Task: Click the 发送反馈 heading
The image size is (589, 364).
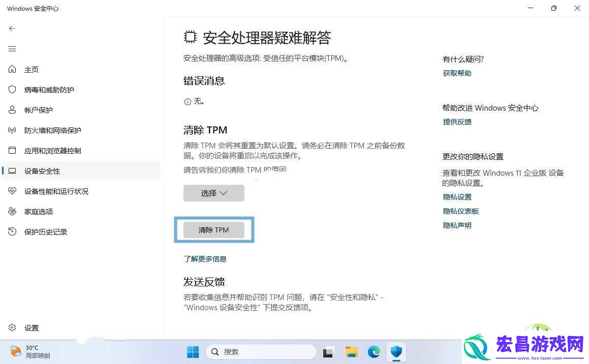Action: 204,282
